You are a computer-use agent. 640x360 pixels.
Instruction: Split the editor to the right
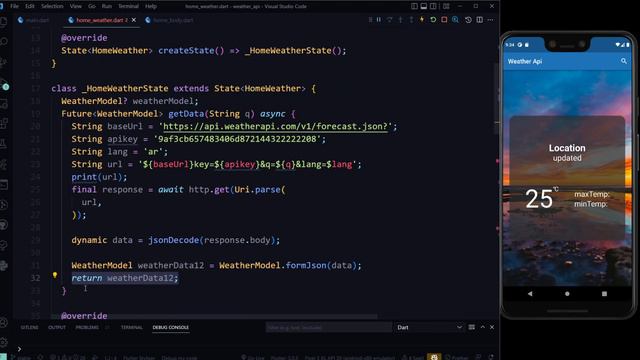pyautogui.click(x=480, y=20)
